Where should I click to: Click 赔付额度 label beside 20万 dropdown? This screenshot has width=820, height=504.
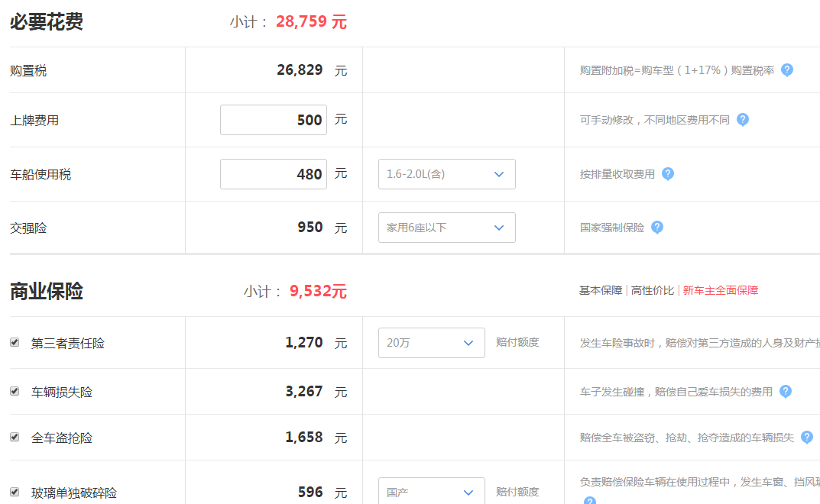point(517,342)
